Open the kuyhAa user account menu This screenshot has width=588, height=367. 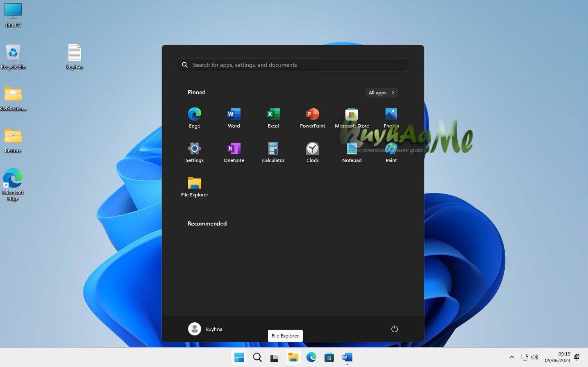click(205, 329)
